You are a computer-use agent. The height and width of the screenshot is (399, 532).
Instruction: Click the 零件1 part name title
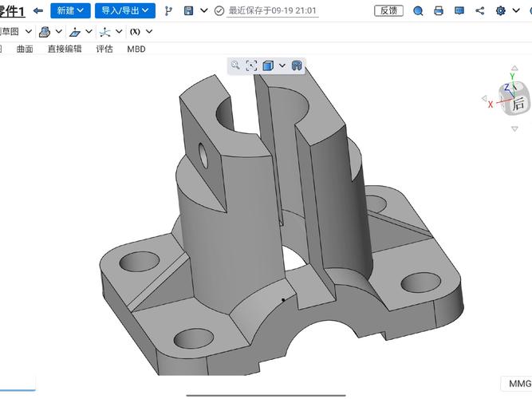click(12, 11)
